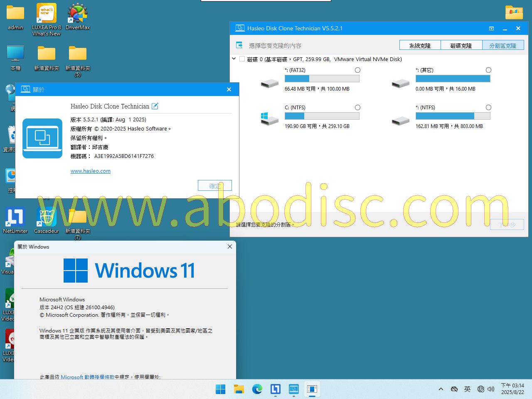This screenshot has height=399, width=532.
Task: Close the 關於 Hasleo dialog
Action: 229,89
